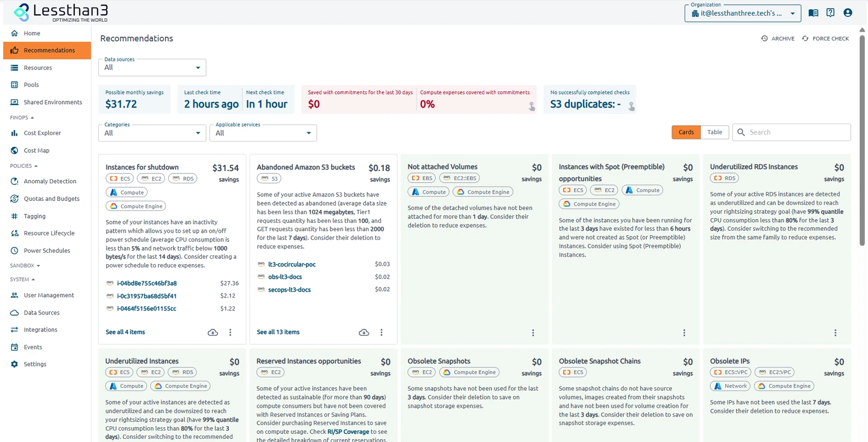Click the Obsolete IPs card title
The width and height of the screenshot is (868, 442).
click(730, 361)
